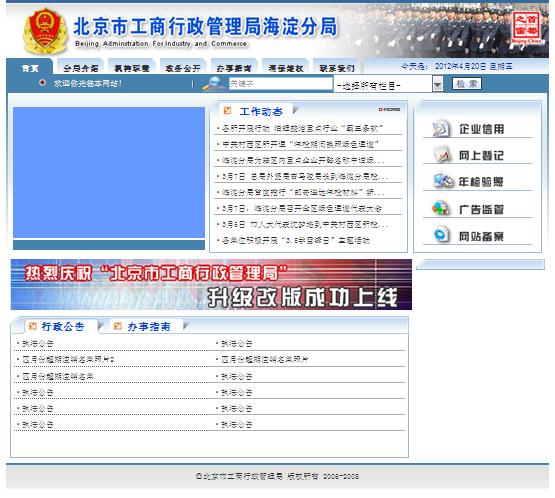Screen dimensions: 555x498
Task: Open news 海淀分局为辖区内重点企业开辟名称申报
Action: 303,160
